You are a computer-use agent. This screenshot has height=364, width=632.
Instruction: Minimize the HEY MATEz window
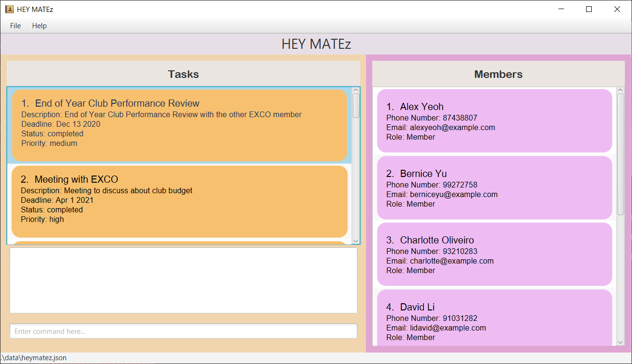561,9
